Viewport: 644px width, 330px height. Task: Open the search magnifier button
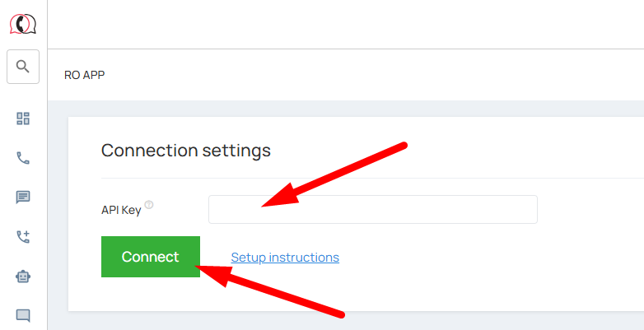[x=23, y=67]
